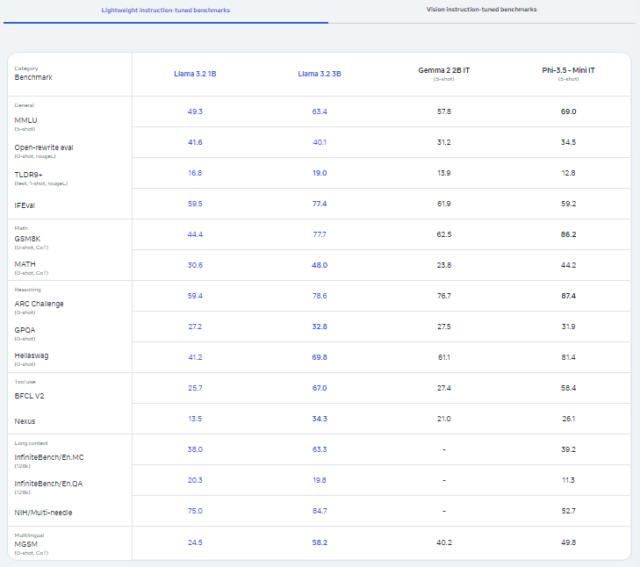Click Nexus score 21.0 for Gemma
The width and height of the screenshot is (640, 567).
444,419
